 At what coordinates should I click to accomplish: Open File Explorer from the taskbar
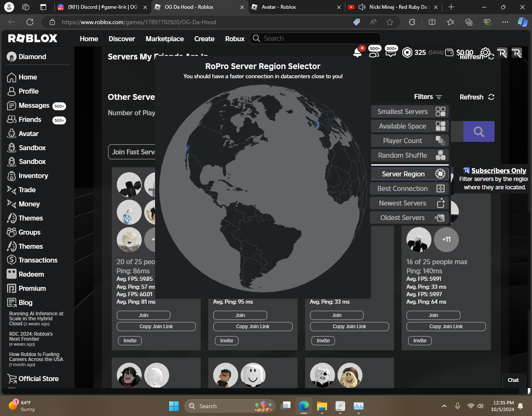[x=322, y=406]
